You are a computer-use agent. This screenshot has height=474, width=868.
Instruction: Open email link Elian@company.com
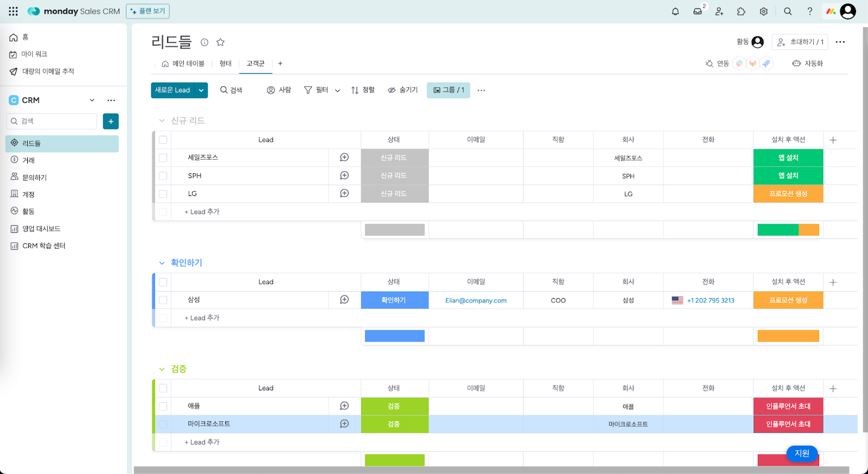[476, 300]
